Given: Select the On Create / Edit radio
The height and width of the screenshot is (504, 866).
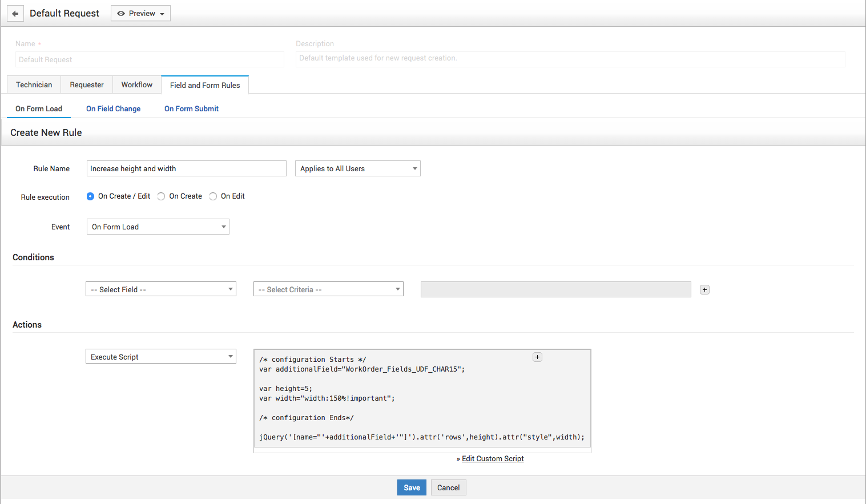Looking at the screenshot, I should click(x=90, y=196).
